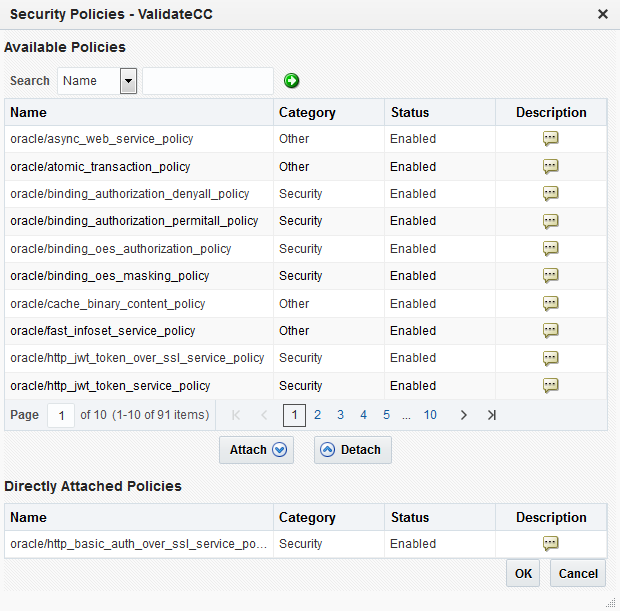
Task: Click the Detach button
Action: point(353,450)
